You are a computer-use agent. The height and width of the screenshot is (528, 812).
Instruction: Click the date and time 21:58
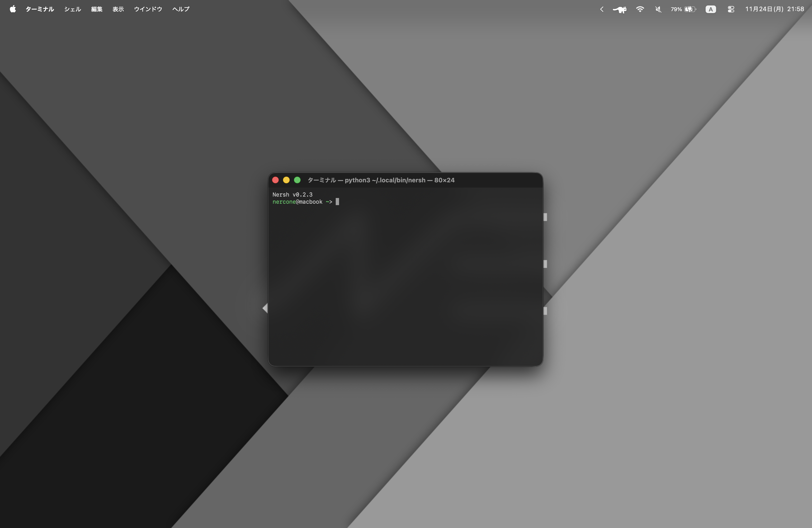click(774, 9)
